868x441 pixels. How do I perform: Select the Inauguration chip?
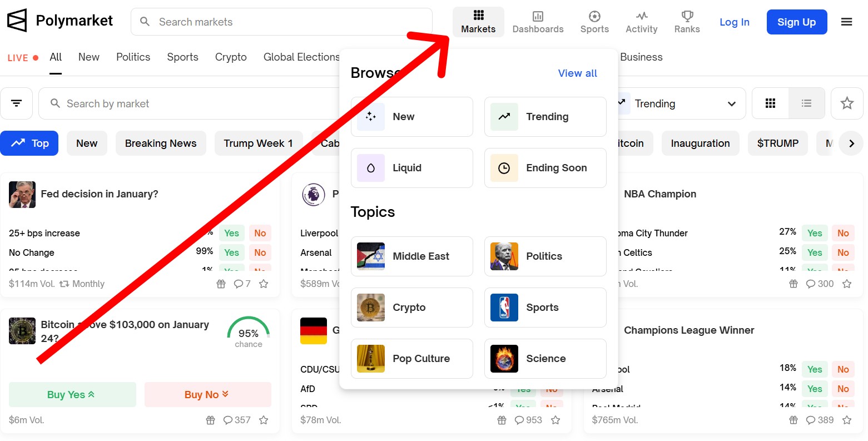(x=700, y=143)
